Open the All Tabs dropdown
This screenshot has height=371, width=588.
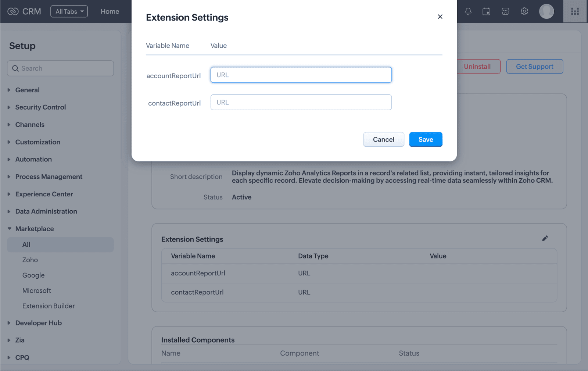[x=69, y=11]
